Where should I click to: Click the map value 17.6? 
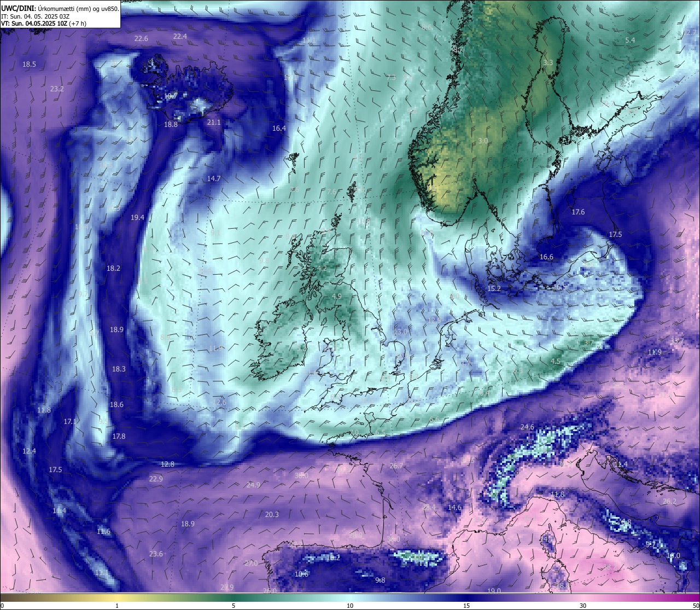click(578, 212)
